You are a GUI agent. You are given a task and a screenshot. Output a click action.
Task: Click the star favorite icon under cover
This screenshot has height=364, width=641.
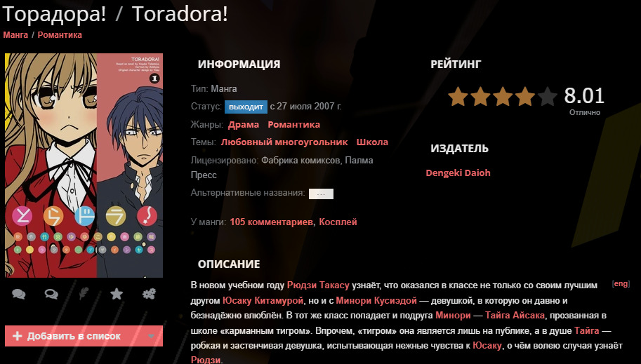click(x=117, y=293)
